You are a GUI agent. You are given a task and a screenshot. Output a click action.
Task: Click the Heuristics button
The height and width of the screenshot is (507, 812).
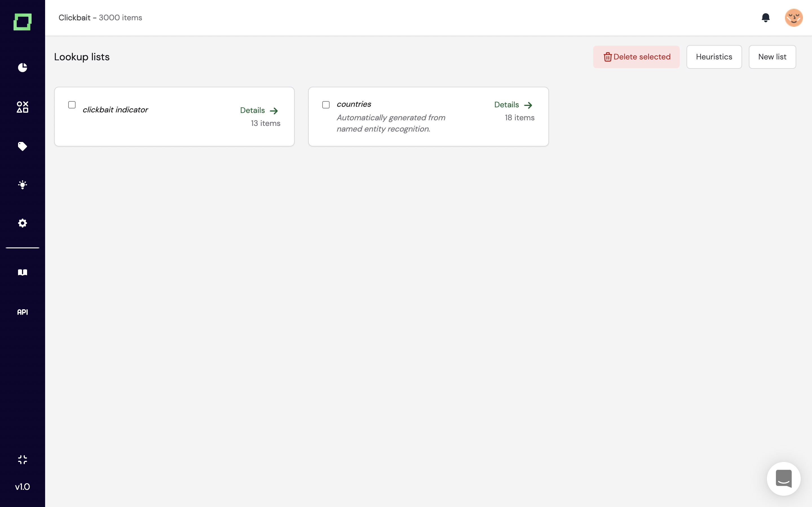(714, 57)
